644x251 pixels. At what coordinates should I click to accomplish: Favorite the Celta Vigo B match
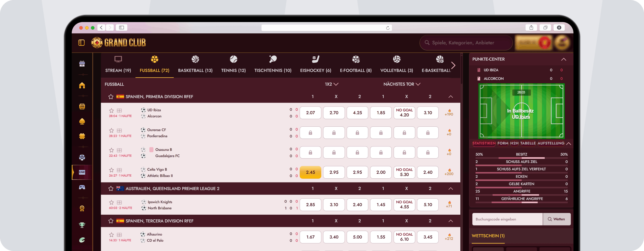(111, 170)
